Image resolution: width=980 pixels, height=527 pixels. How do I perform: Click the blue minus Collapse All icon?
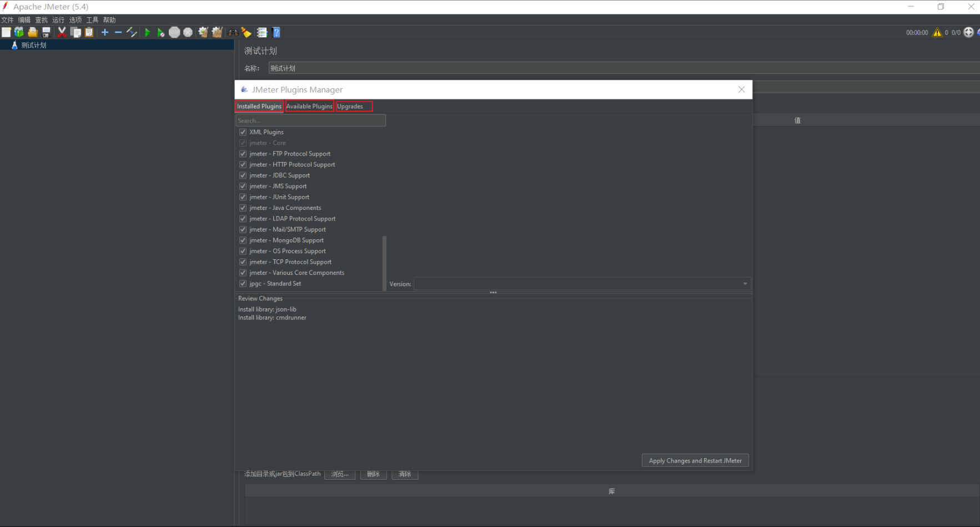click(118, 32)
